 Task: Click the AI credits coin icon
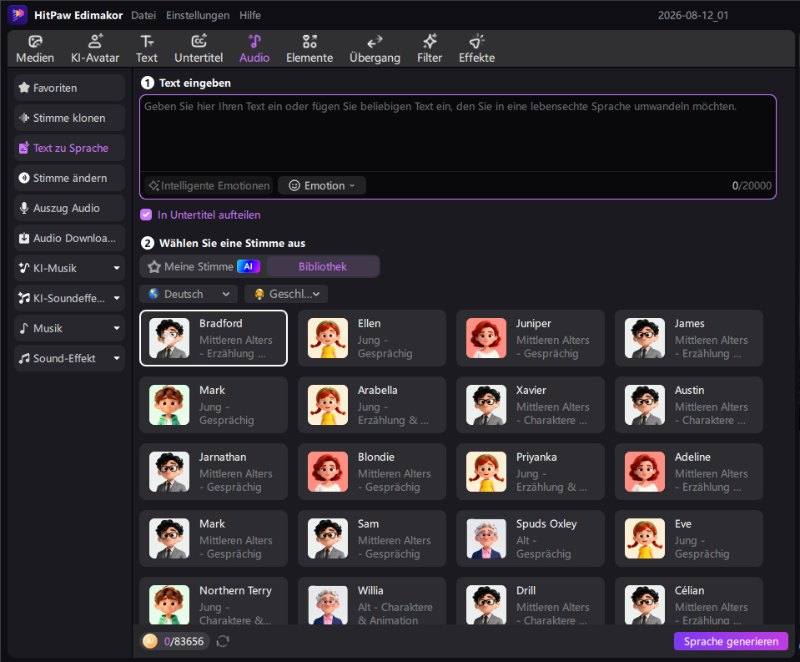[150, 641]
